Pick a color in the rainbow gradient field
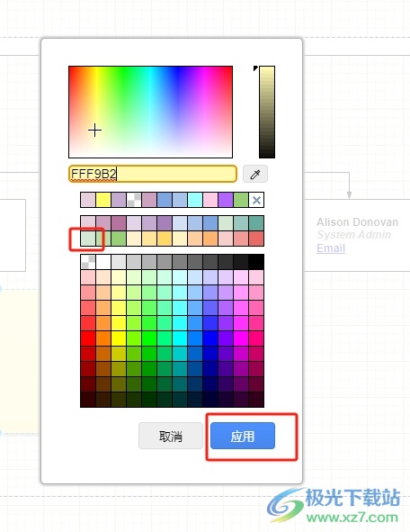This screenshot has width=410, height=532. click(x=150, y=112)
